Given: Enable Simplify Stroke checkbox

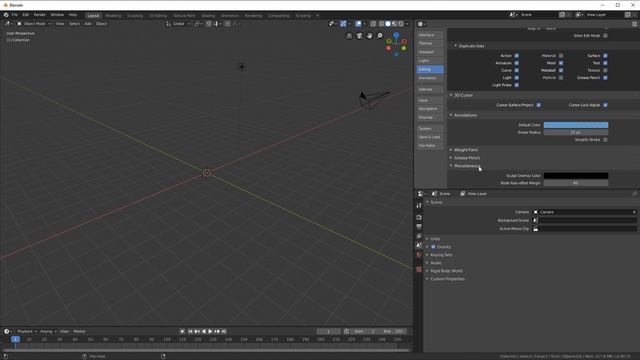Looking at the screenshot, I should tap(605, 140).
